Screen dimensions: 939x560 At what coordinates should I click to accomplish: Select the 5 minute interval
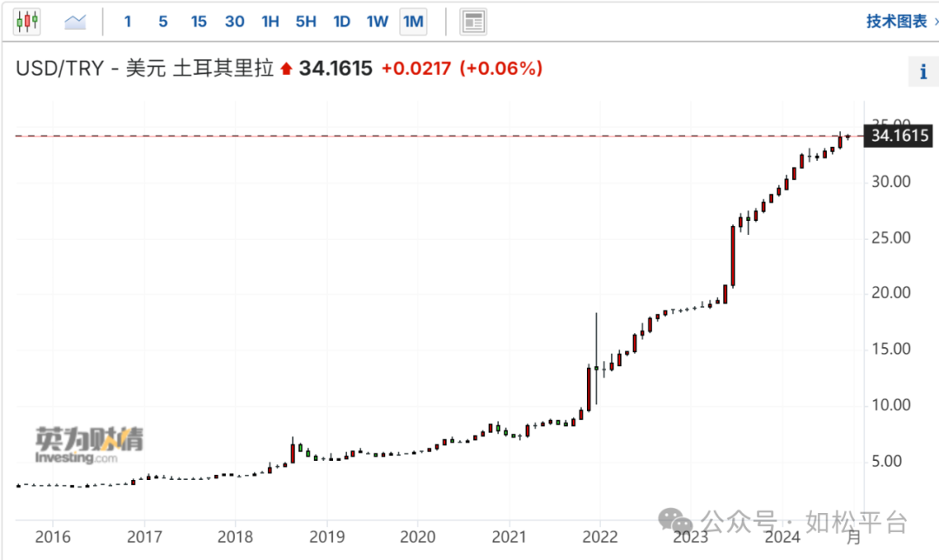tap(163, 22)
